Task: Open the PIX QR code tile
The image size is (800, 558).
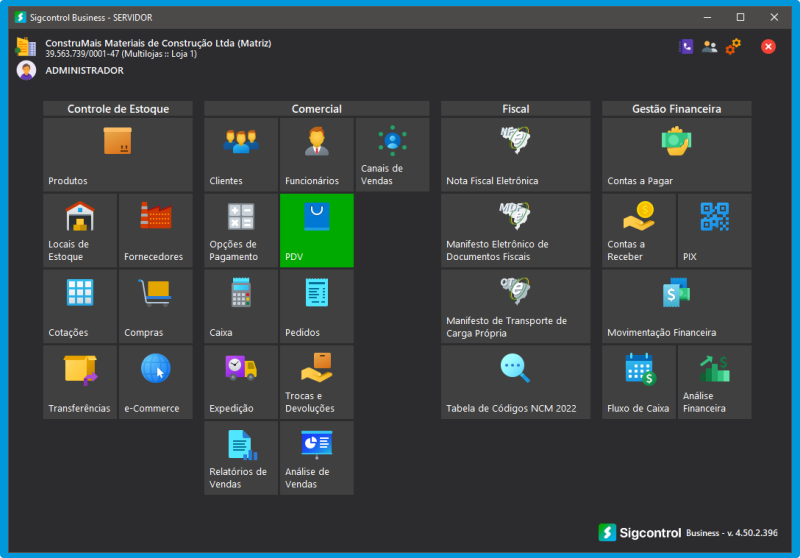Action: pos(714,230)
